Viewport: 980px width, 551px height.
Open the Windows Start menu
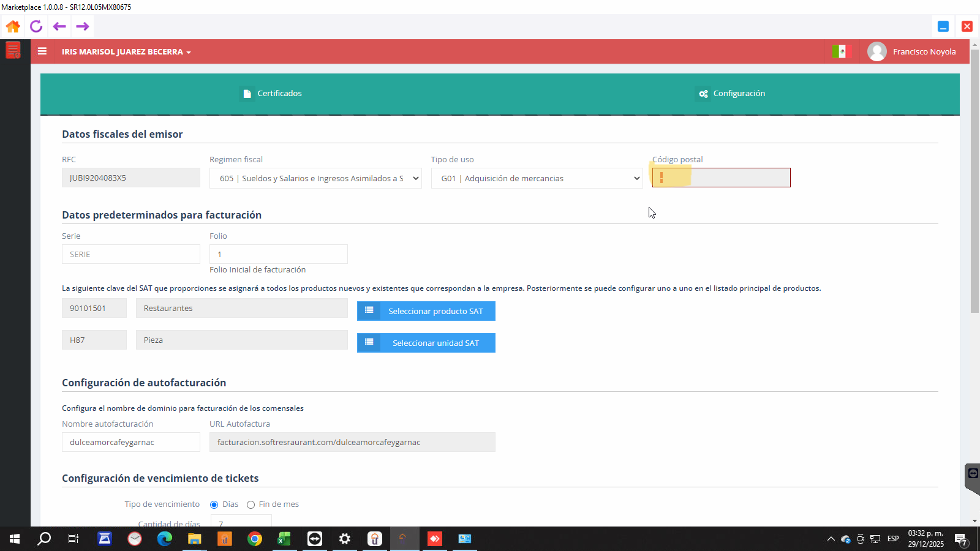click(15, 539)
